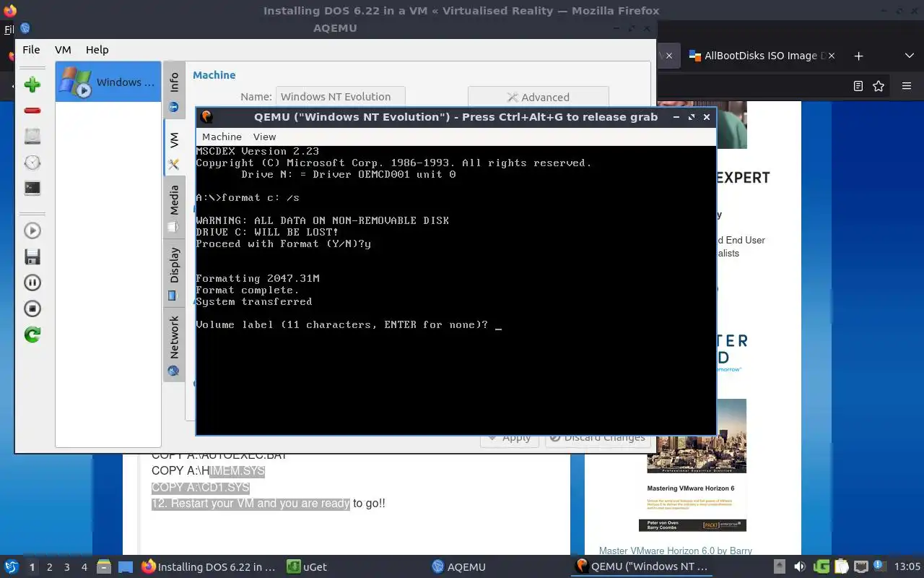Switch to workspace 2 in the pager

pyautogui.click(x=49, y=567)
